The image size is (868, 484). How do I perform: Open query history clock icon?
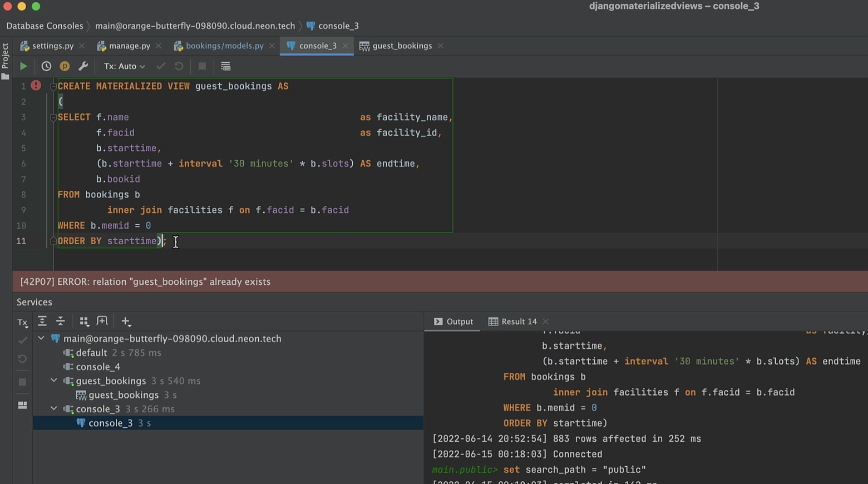tap(46, 66)
